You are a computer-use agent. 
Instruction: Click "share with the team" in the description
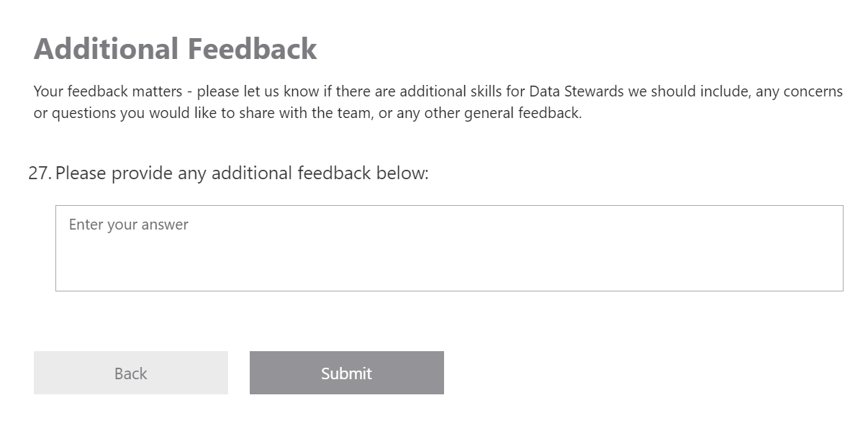click(x=317, y=114)
